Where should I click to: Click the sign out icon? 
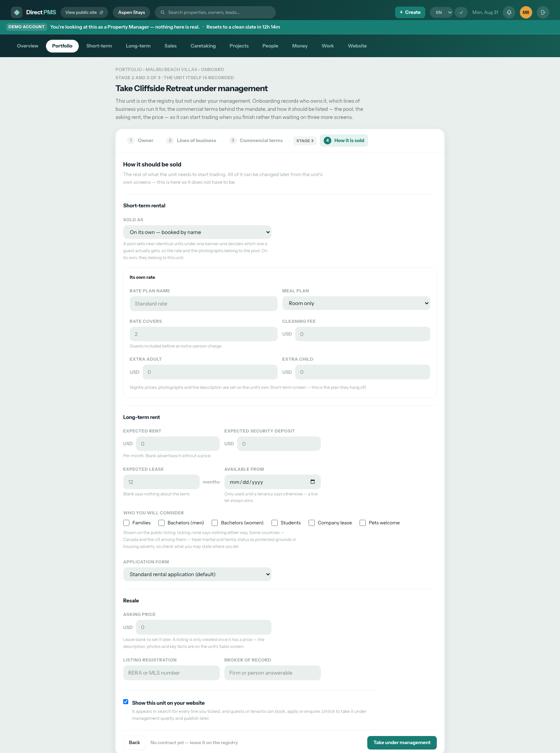pos(543,12)
